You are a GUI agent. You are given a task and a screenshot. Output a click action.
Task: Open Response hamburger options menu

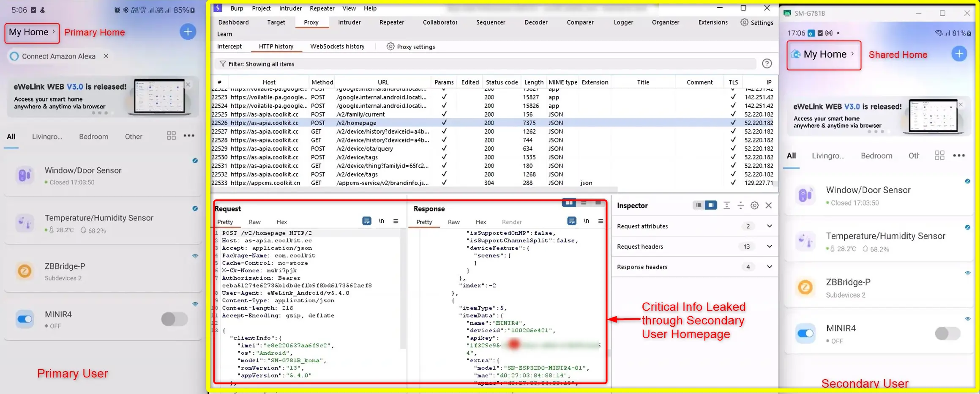601,221
